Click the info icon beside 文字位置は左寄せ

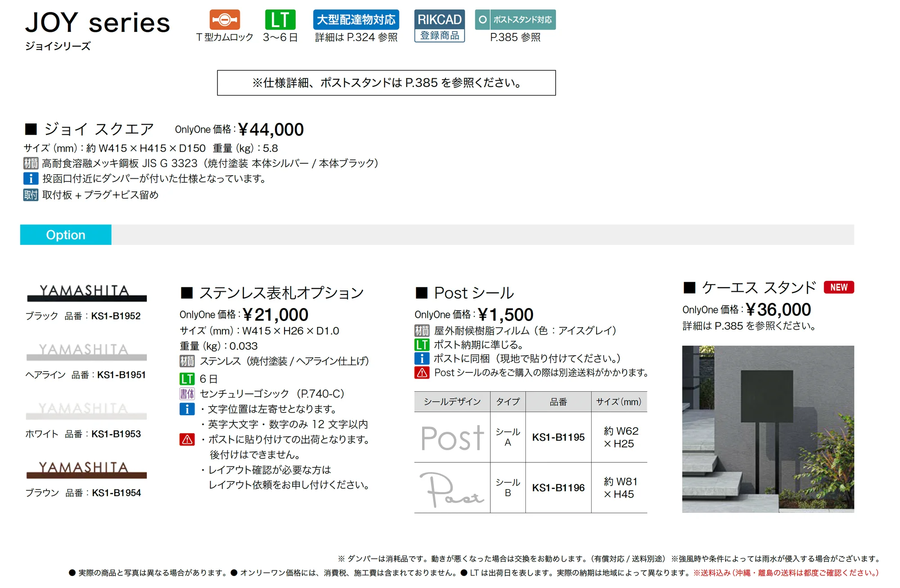(187, 409)
